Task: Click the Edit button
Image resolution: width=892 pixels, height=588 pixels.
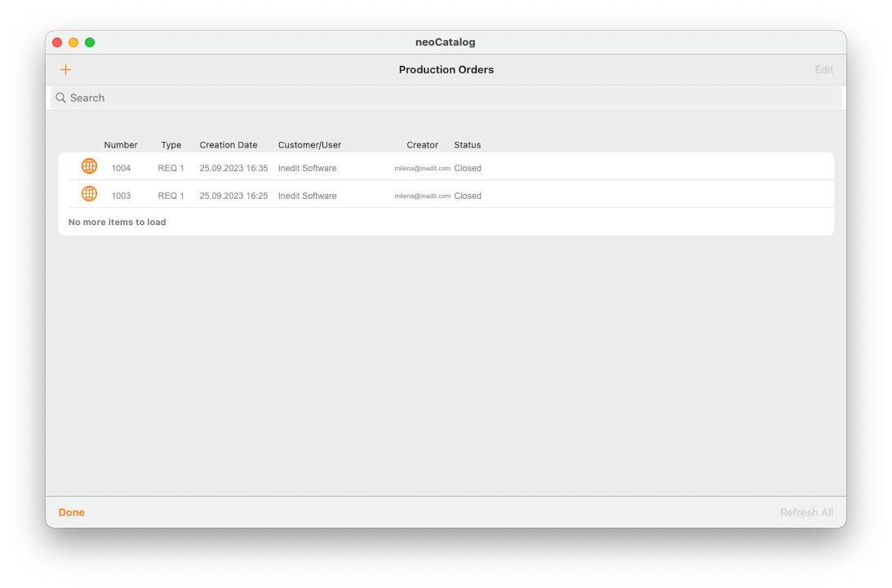Action: click(823, 70)
